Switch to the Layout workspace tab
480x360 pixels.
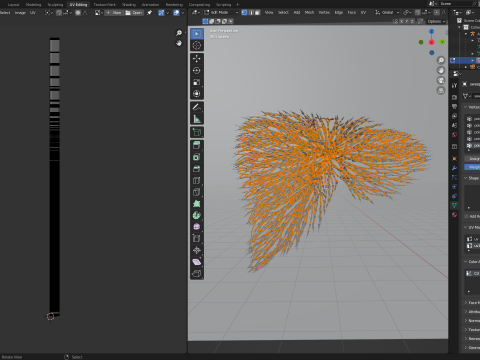pos(13,5)
